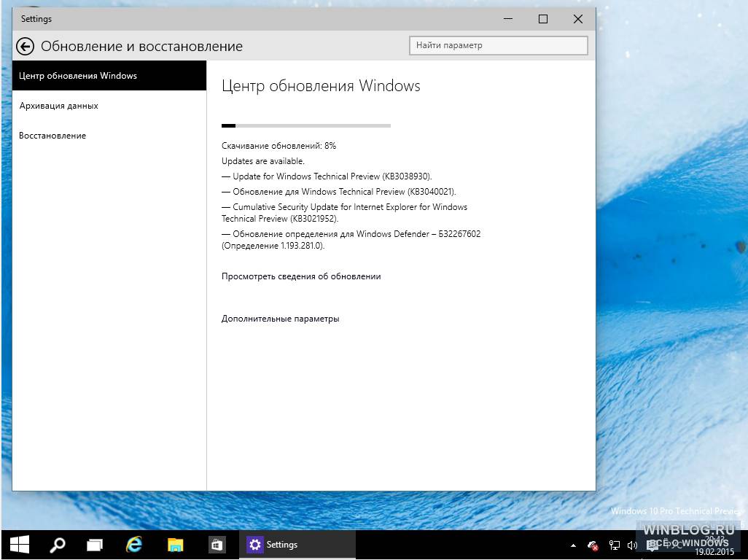Click the "Обновление и восстановление" header title
The width and height of the screenshot is (748, 560).
pos(141,46)
